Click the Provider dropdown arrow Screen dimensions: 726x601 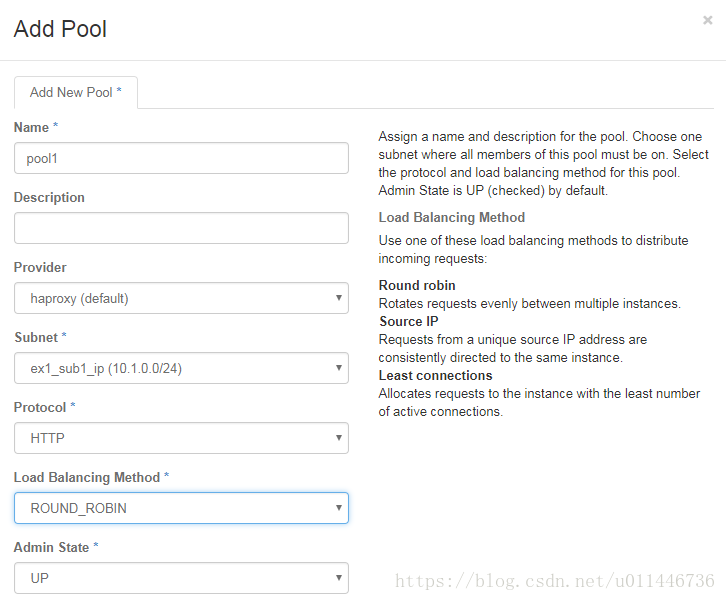pos(338,298)
